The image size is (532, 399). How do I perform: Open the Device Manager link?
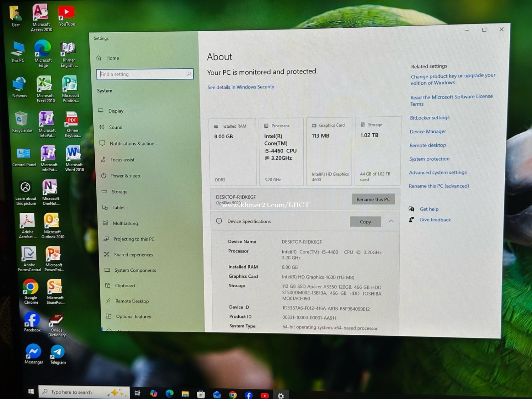pyautogui.click(x=428, y=132)
